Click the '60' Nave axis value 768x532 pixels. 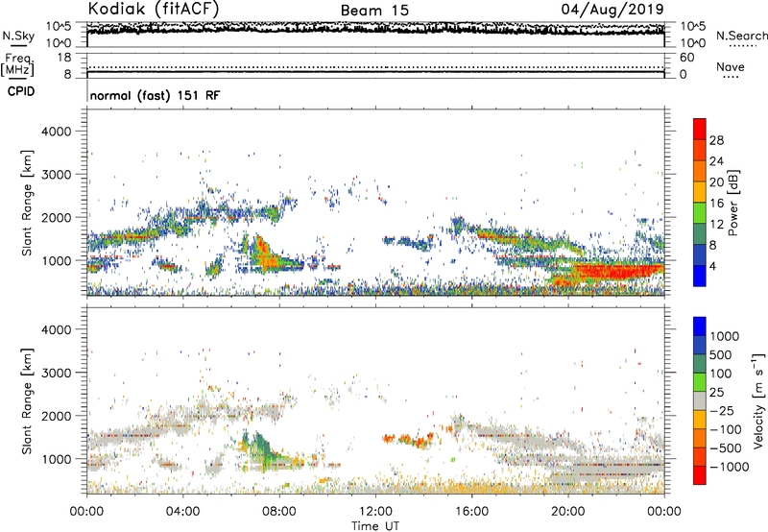(686, 58)
